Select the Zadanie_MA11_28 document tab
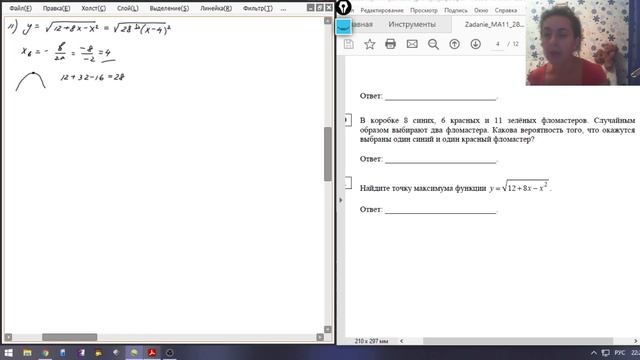Screen dimensions: 640x360 click(x=494, y=24)
